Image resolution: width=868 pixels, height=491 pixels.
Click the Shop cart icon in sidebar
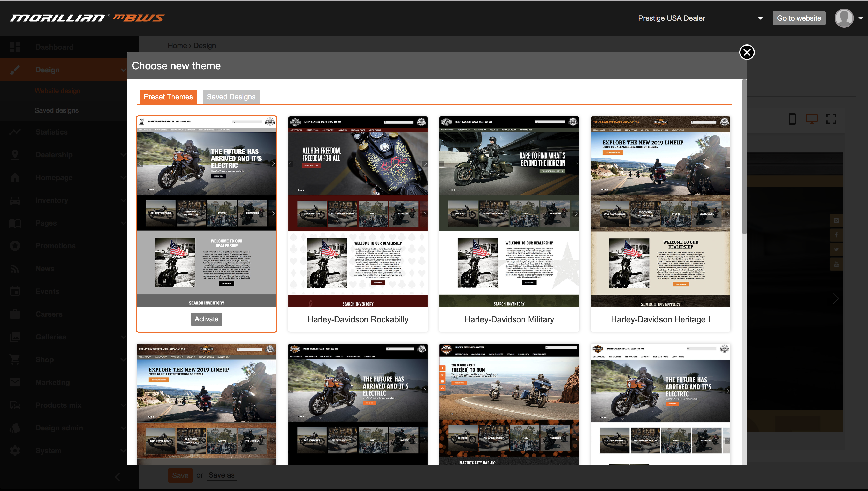click(15, 360)
